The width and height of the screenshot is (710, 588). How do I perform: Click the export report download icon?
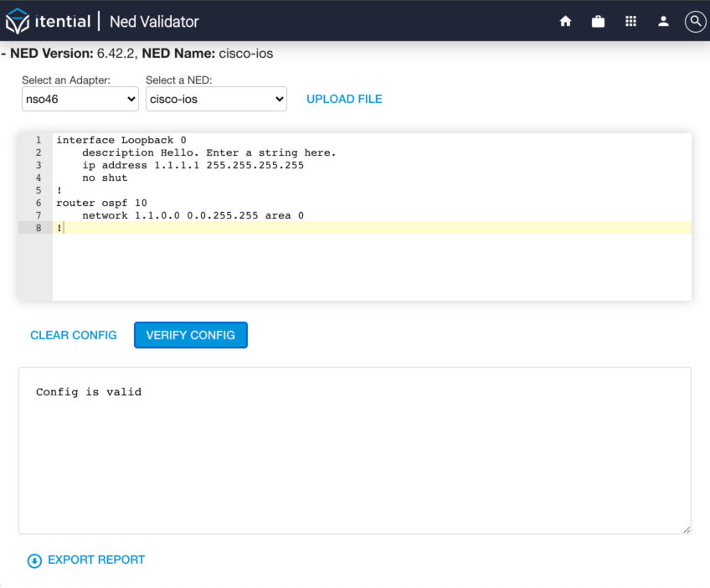point(34,561)
